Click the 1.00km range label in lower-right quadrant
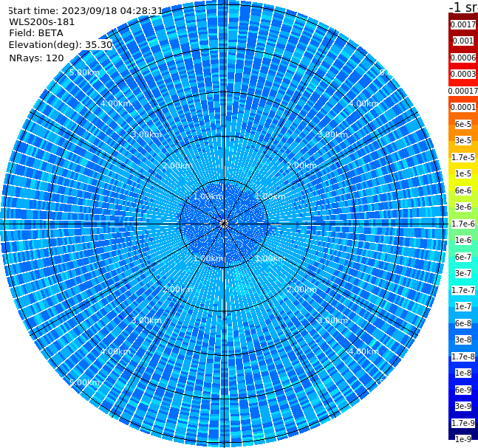 pos(270,258)
